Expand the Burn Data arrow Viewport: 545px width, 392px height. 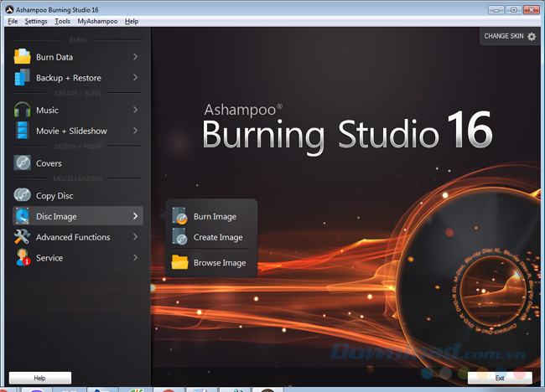click(x=135, y=57)
